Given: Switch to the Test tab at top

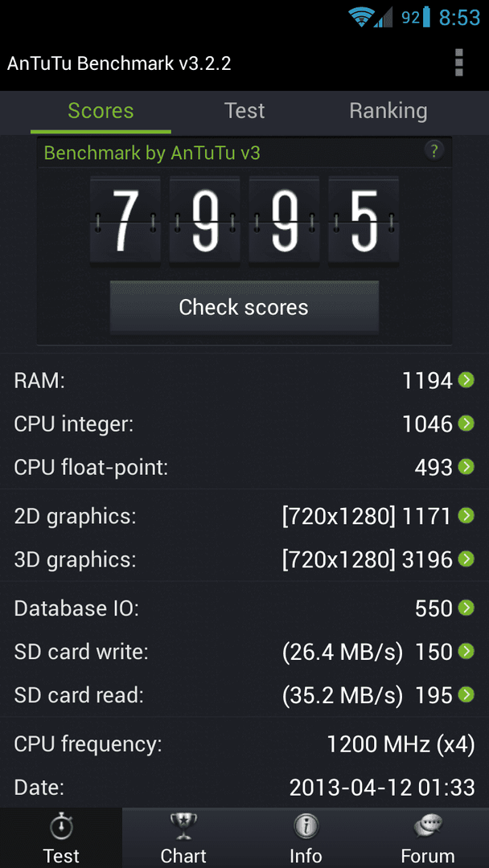Looking at the screenshot, I should pos(244,111).
